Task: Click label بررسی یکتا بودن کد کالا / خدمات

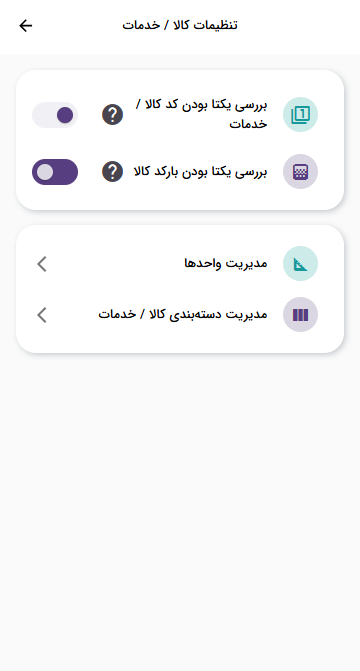Action: pyautogui.click(x=200, y=114)
